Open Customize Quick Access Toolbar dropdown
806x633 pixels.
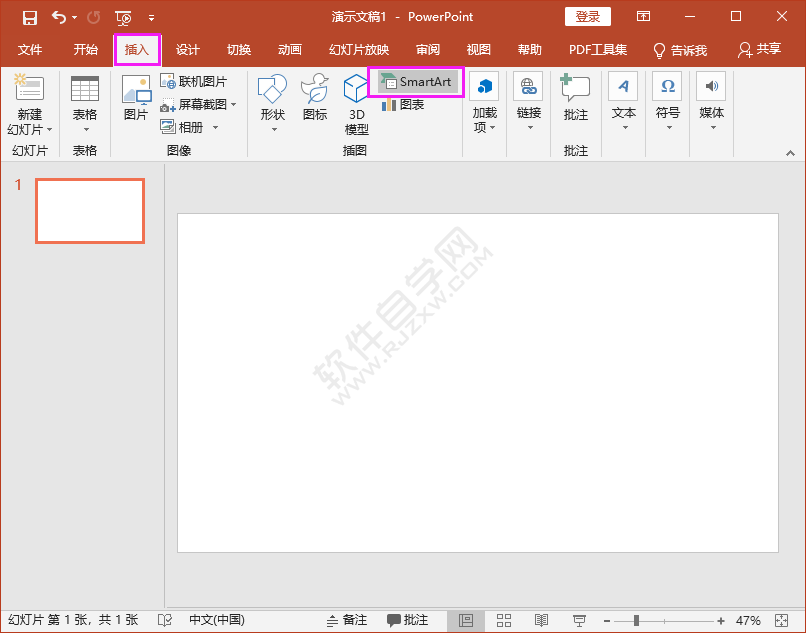(x=151, y=17)
